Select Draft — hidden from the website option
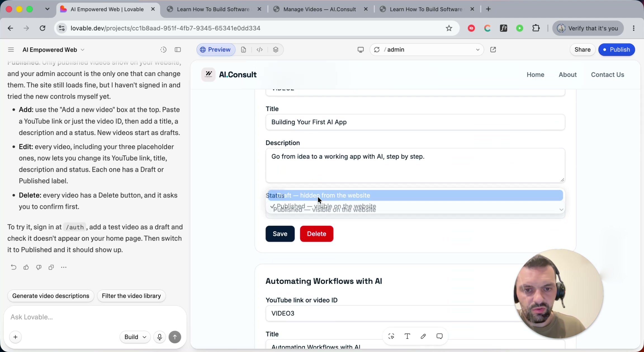Viewport: 644px width, 352px height. [415, 195]
